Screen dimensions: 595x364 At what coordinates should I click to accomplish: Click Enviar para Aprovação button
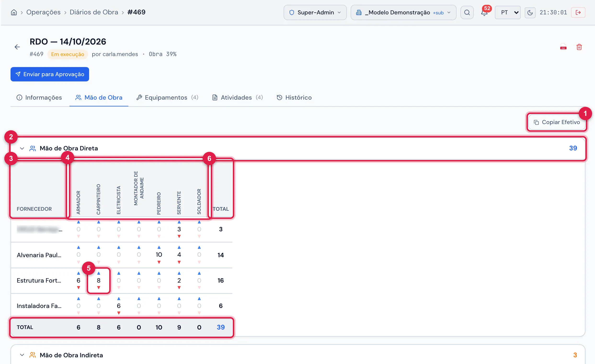point(50,74)
